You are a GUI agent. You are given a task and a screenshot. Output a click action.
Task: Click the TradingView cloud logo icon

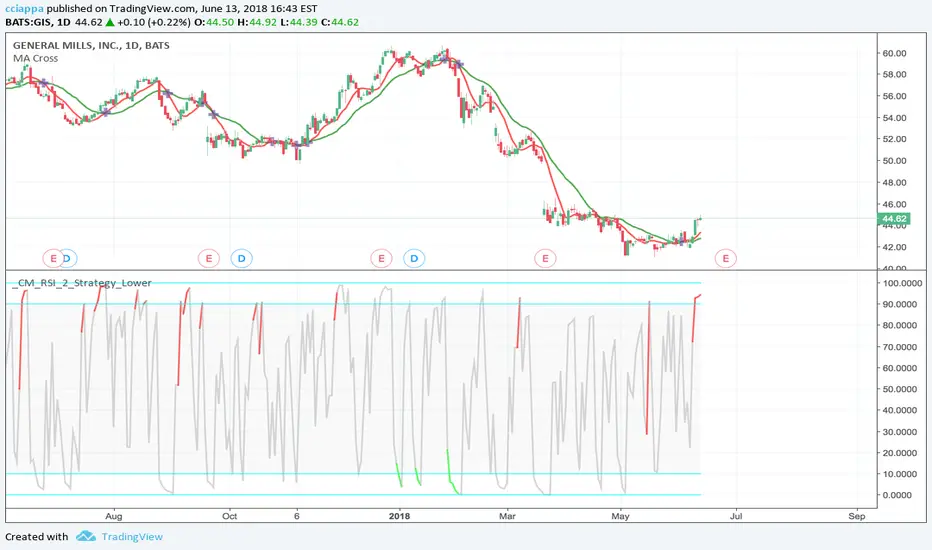pyautogui.click(x=86, y=536)
